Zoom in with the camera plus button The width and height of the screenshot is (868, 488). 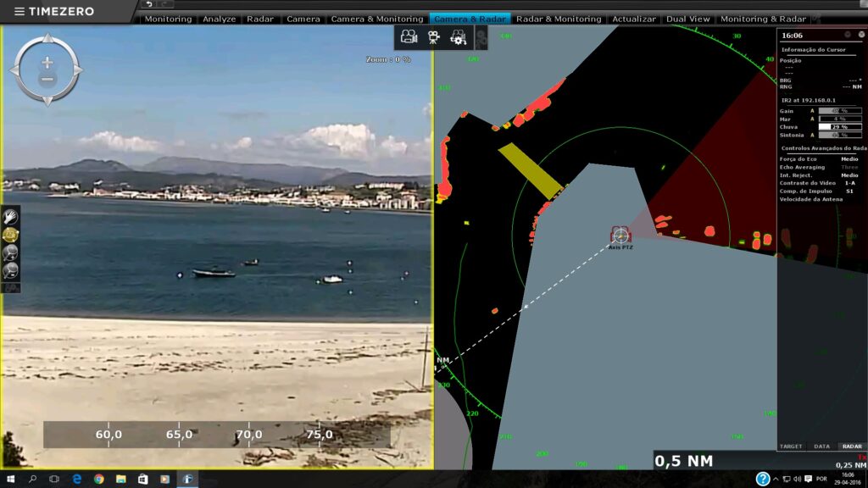point(47,63)
